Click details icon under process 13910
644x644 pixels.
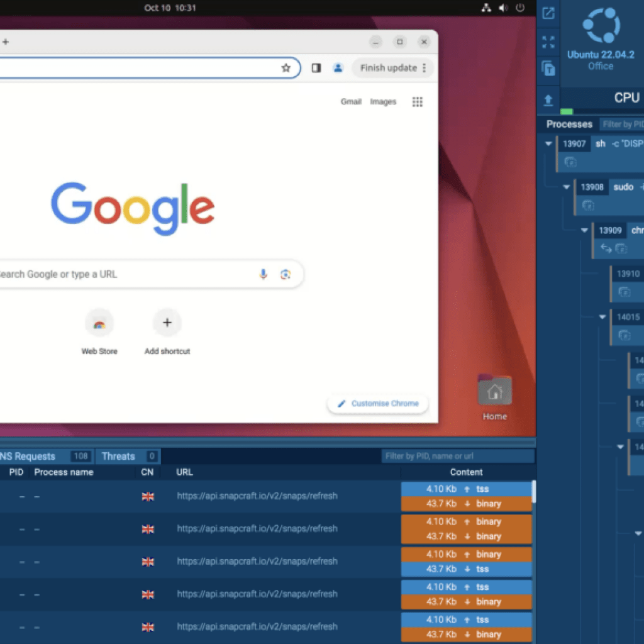point(625,292)
